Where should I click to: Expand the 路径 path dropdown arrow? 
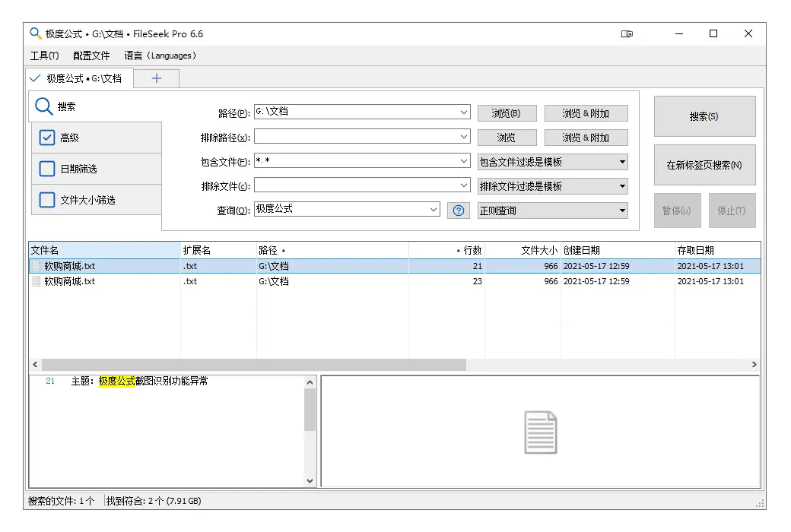pos(464,112)
